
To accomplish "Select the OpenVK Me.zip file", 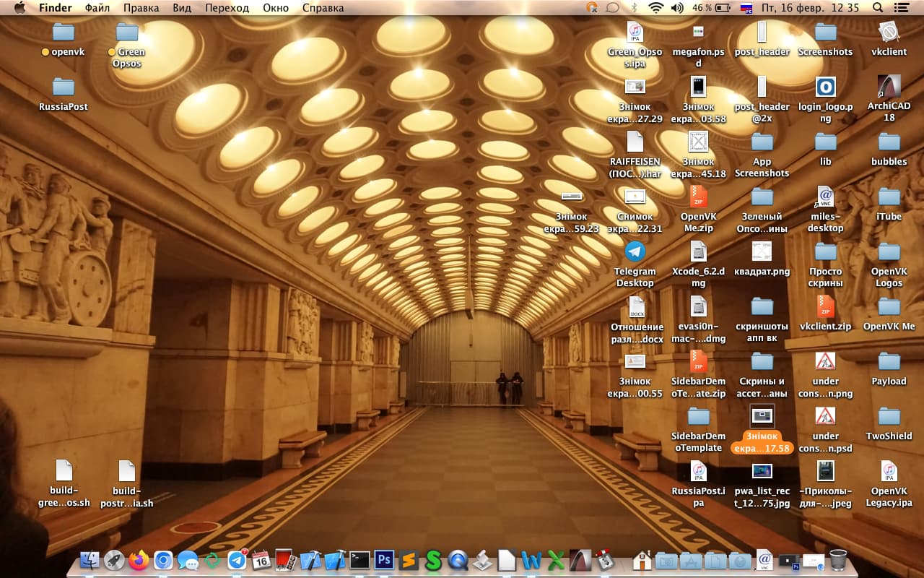I will click(698, 197).
